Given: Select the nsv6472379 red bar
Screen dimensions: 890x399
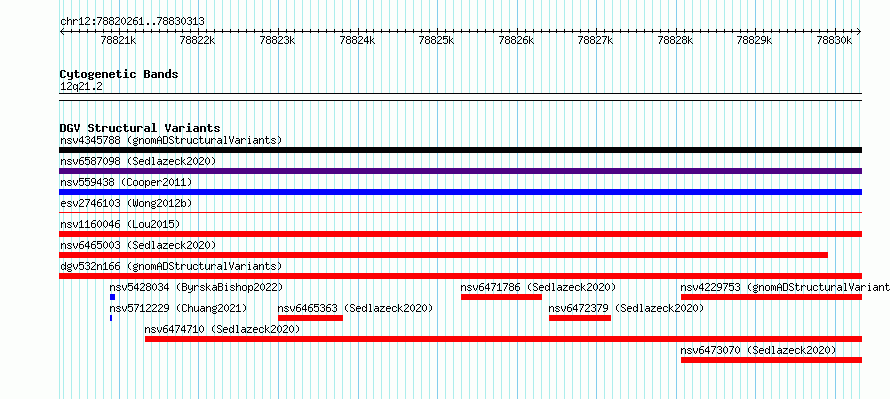Looking at the screenshot, I should click(x=580, y=318).
